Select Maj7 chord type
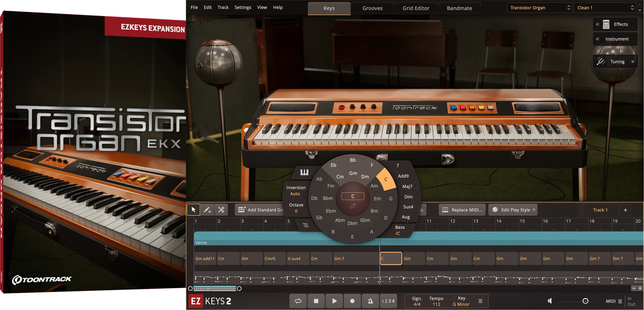 point(407,186)
